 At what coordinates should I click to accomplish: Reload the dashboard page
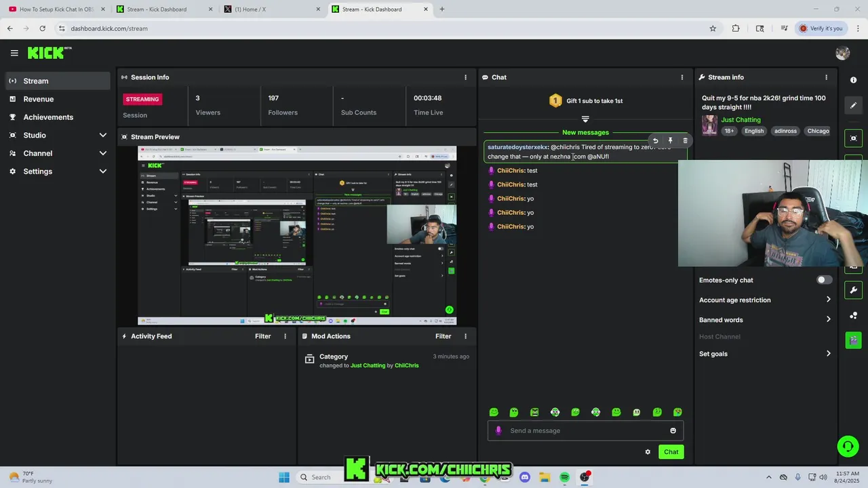tap(42, 28)
